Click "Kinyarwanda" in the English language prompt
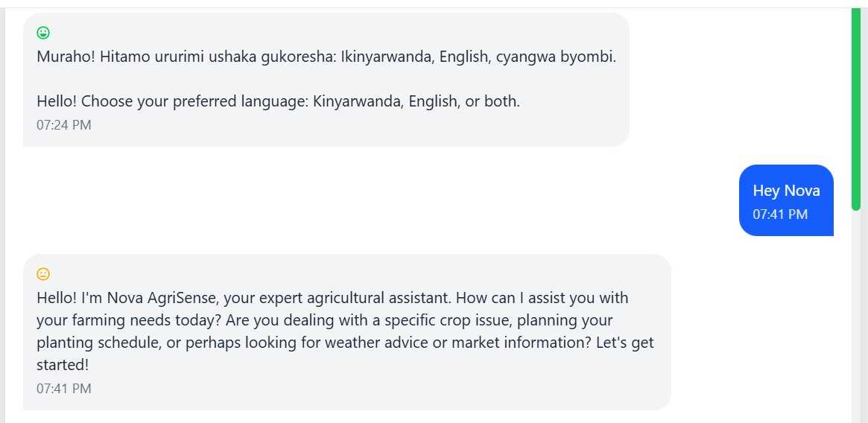 [x=358, y=101]
